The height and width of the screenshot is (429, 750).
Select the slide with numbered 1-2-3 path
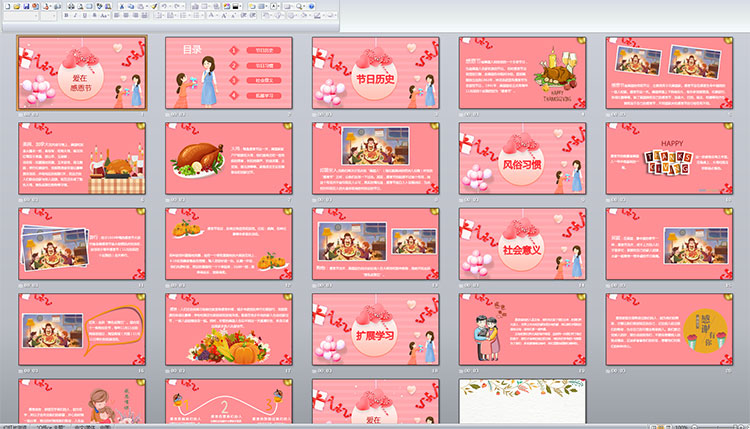click(229, 401)
